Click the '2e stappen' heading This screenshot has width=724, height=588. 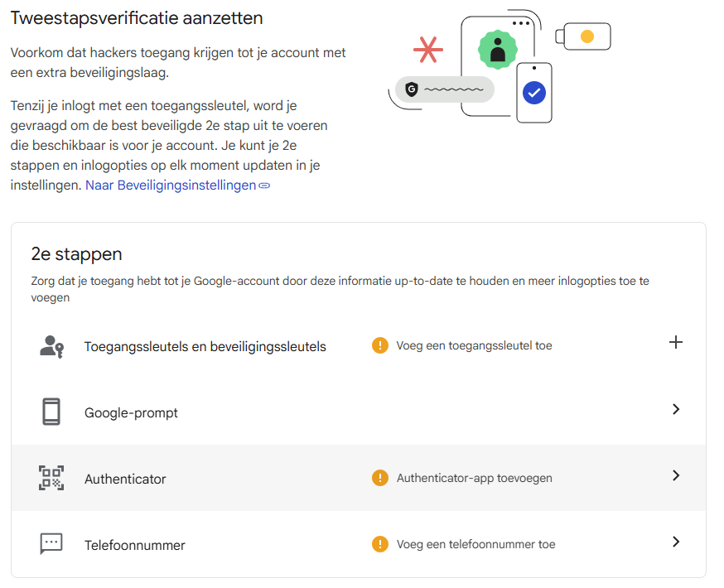(x=77, y=254)
